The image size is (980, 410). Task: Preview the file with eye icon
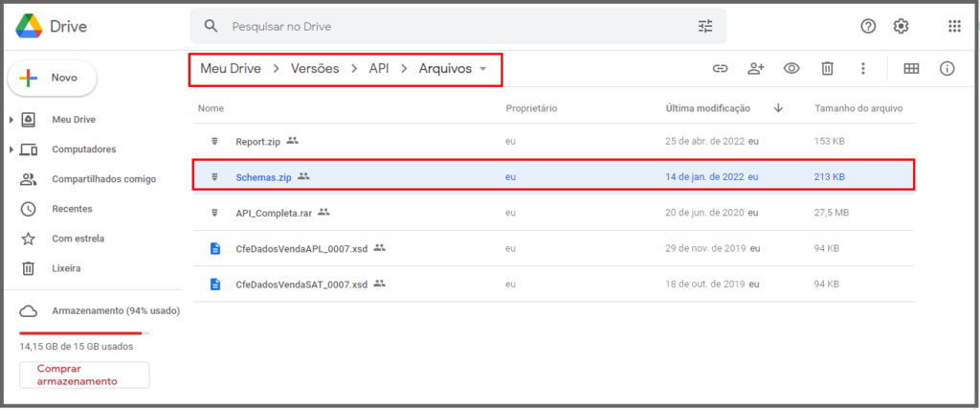[791, 68]
